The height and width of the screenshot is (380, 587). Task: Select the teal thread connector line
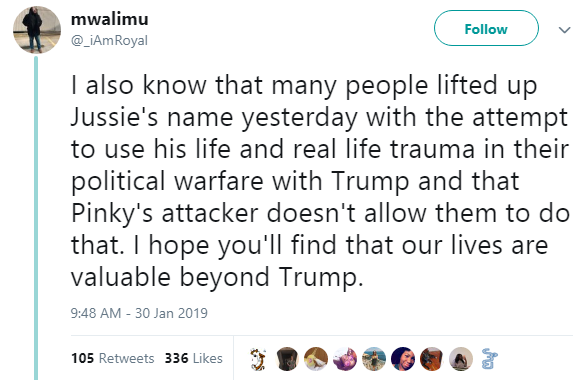click(36, 218)
